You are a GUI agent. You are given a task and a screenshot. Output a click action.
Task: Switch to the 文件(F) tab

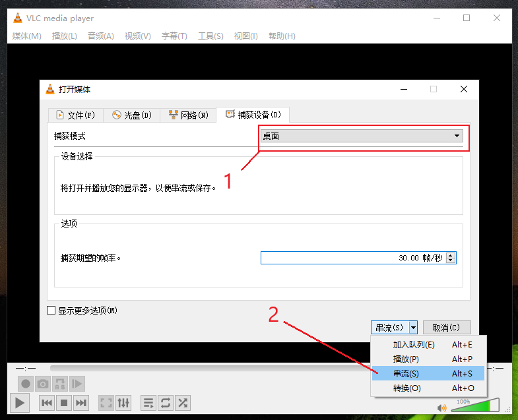(76, 115)
